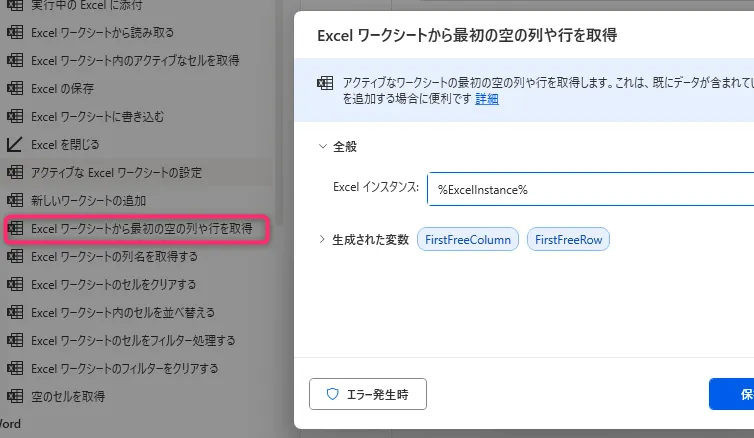The width and height of the screenshot is (754, 438).
Task: Click the Excel インスタンス input field
Action: coord(590,189)
